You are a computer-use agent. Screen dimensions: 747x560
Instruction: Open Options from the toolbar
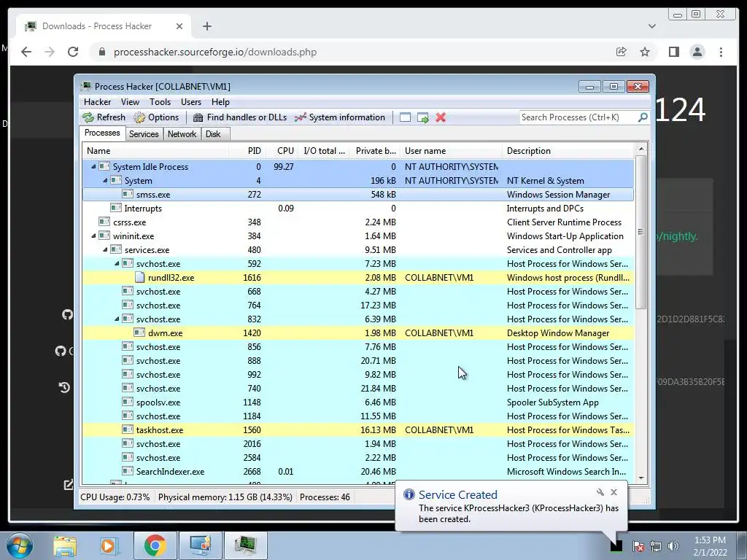(156, 117)
